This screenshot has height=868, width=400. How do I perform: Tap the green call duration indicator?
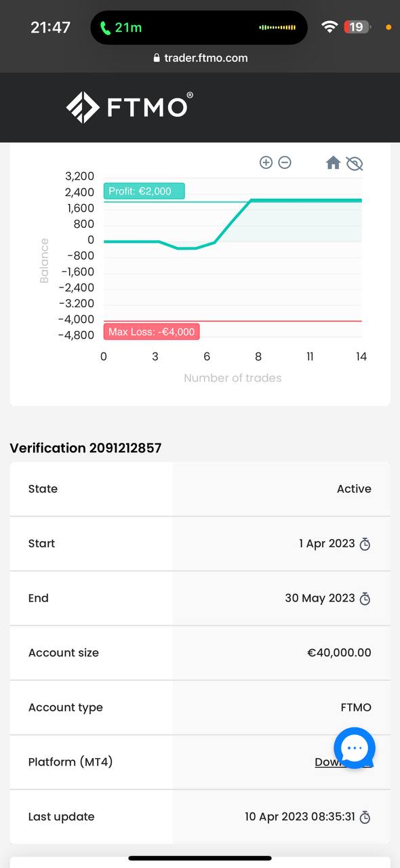[x=121, y=28]
